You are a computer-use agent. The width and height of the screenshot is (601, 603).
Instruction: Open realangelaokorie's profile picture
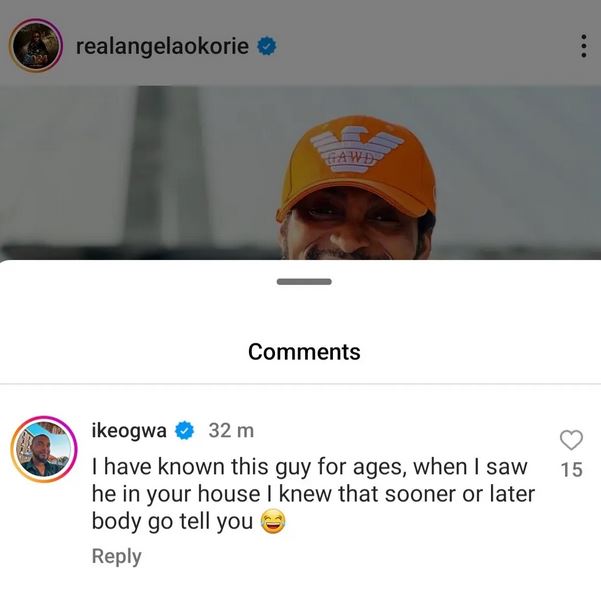click(36, 45)
